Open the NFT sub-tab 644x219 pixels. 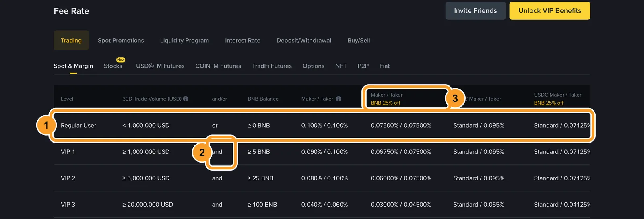pos(341,66)
